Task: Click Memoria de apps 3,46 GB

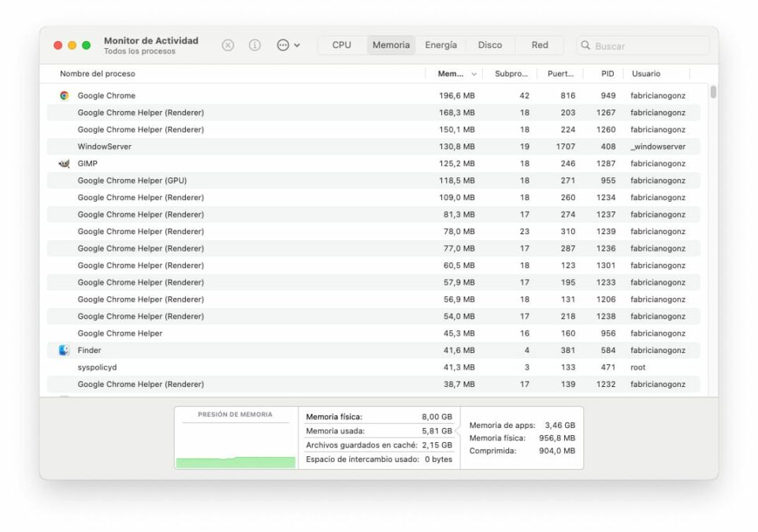Action: [x=522, y=426]
